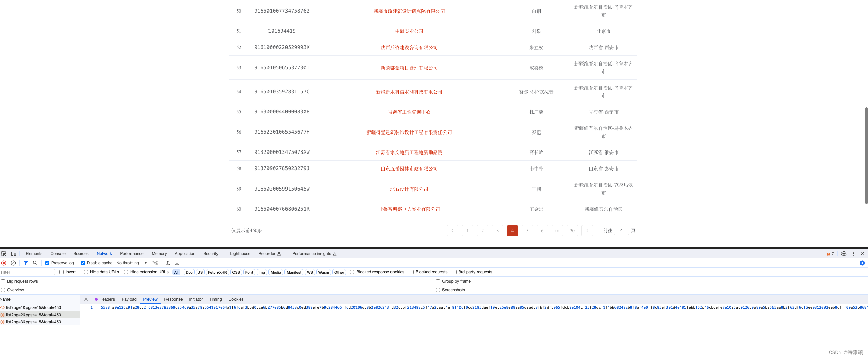Image resolution: width=868 pixels, height=358 pixels.
Task: Switch to the Sources tab
Action: [81, 254]
